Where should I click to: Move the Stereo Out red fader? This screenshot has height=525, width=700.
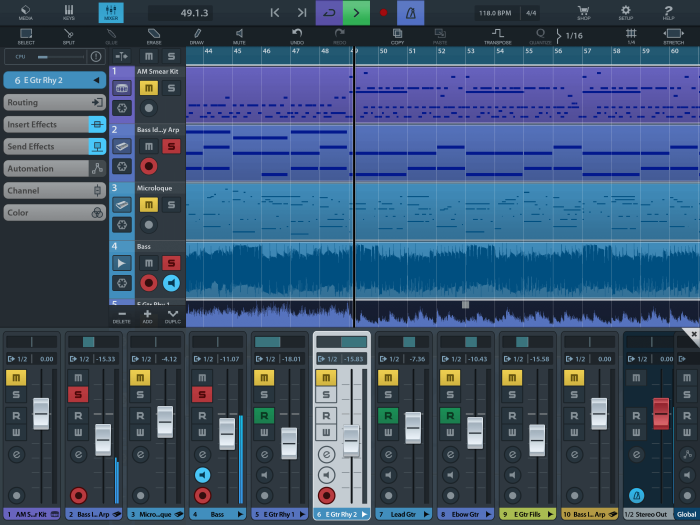(661, 414)
